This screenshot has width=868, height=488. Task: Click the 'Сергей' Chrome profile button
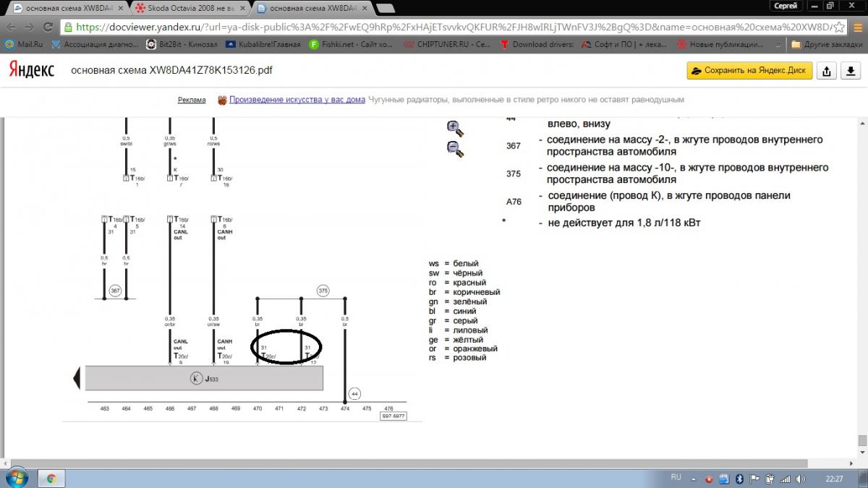[x=786, y=6]
